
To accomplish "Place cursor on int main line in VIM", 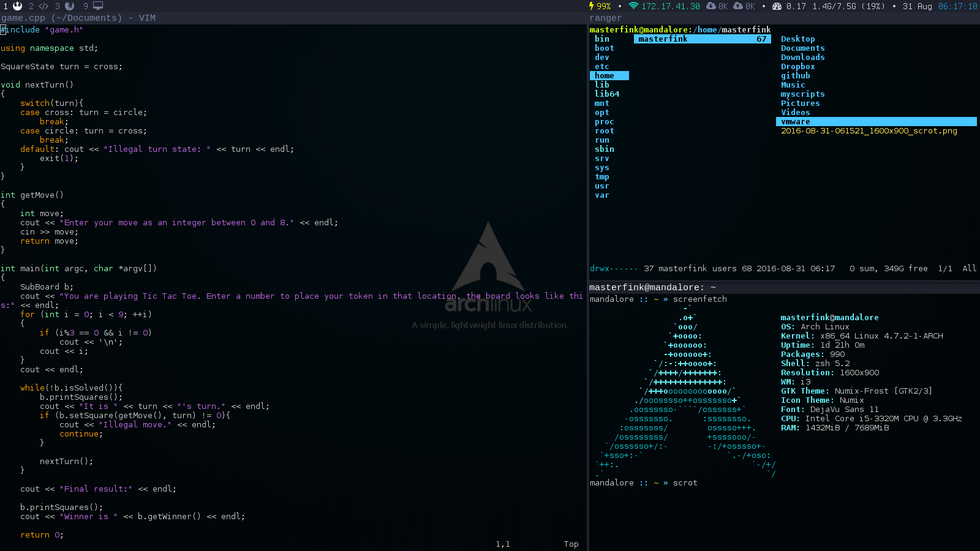I will pyautogui.click(x=78, y=268).
